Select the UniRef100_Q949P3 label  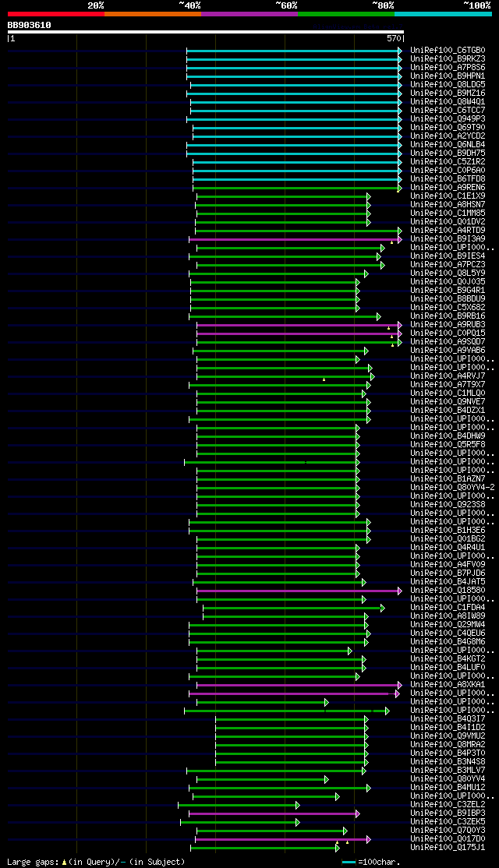(x=448, y=119)
